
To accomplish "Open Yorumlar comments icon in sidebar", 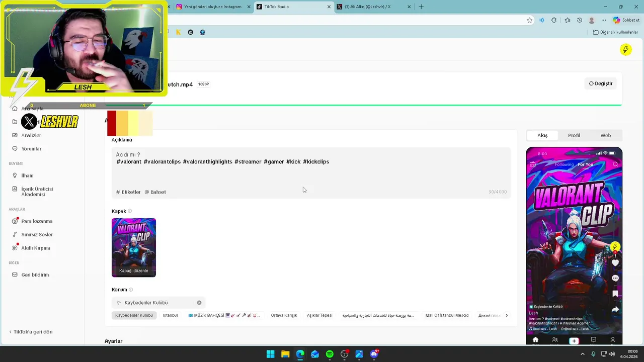I will (x=15, y=149).
